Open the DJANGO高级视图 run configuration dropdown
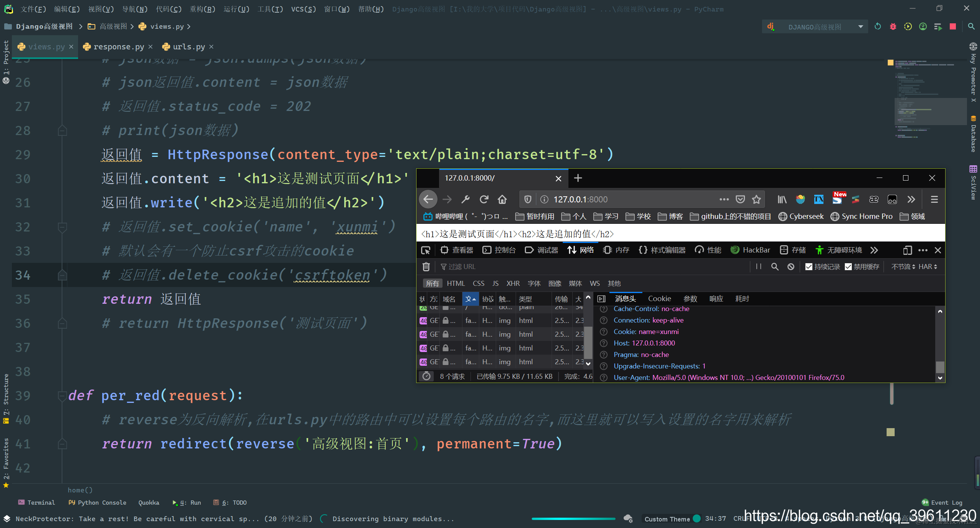This screenshot has width=980, height=528. click(815, 27)
